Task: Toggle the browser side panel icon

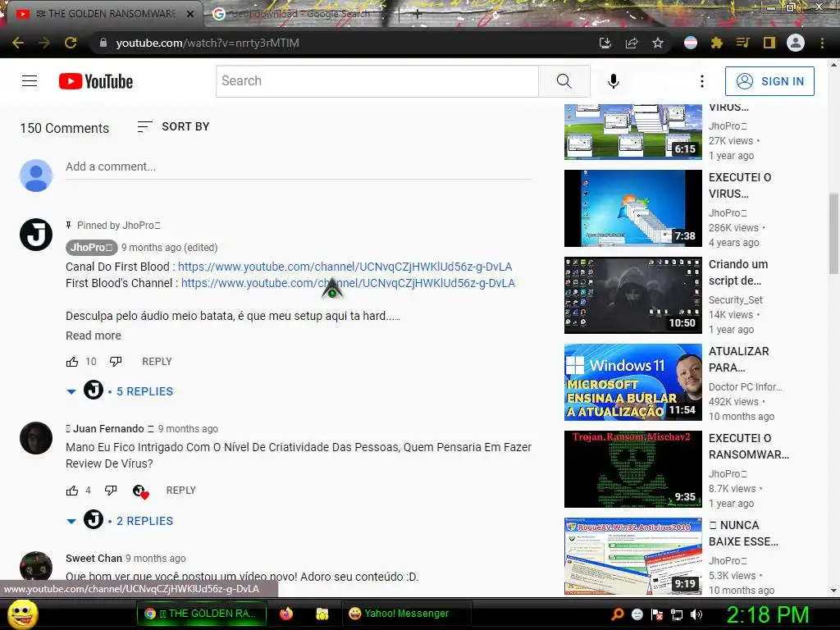Action: 769,43
